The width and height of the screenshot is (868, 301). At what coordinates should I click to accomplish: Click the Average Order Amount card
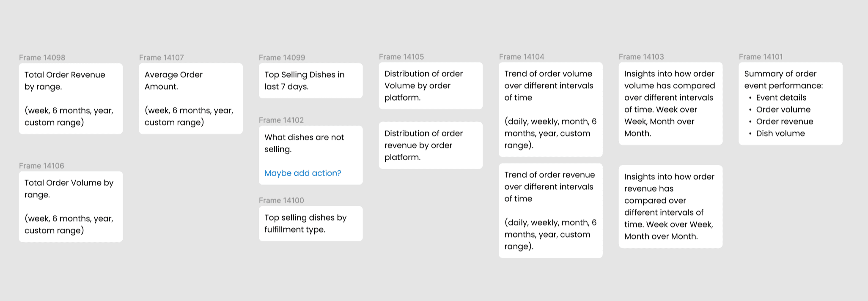pos(190,99)
